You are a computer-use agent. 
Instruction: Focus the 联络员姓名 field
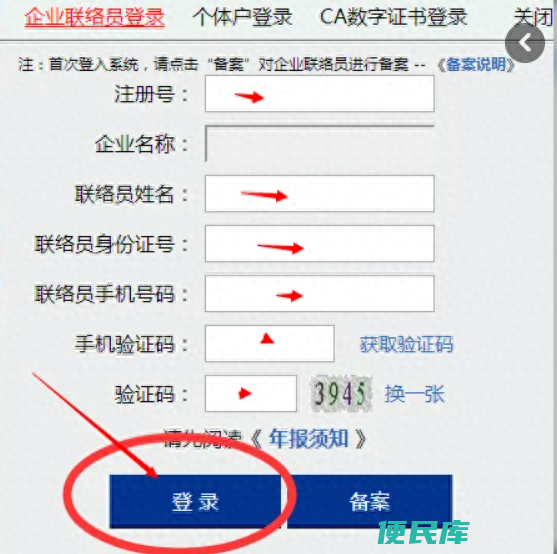[319, 194]
